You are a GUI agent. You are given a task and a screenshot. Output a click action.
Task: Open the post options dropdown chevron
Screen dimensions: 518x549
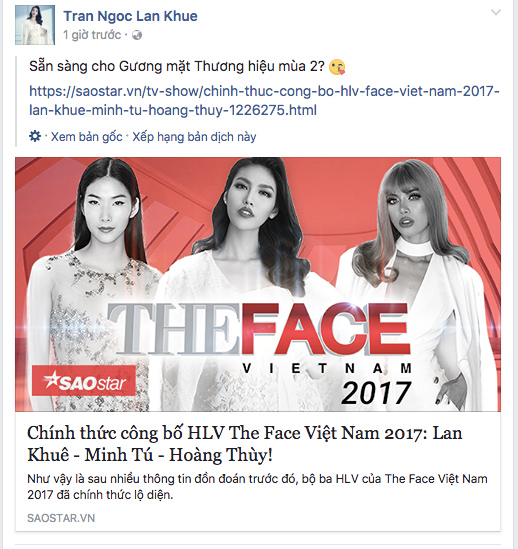coord(496,13)
